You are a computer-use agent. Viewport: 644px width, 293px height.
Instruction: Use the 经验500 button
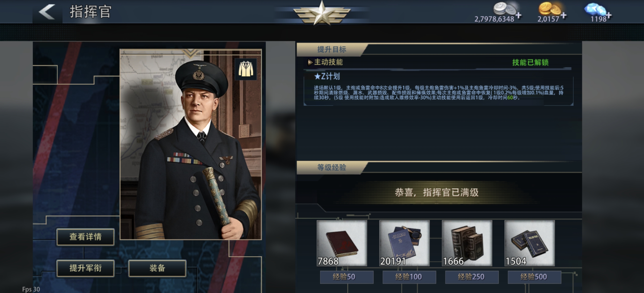(x=534, y=277)
